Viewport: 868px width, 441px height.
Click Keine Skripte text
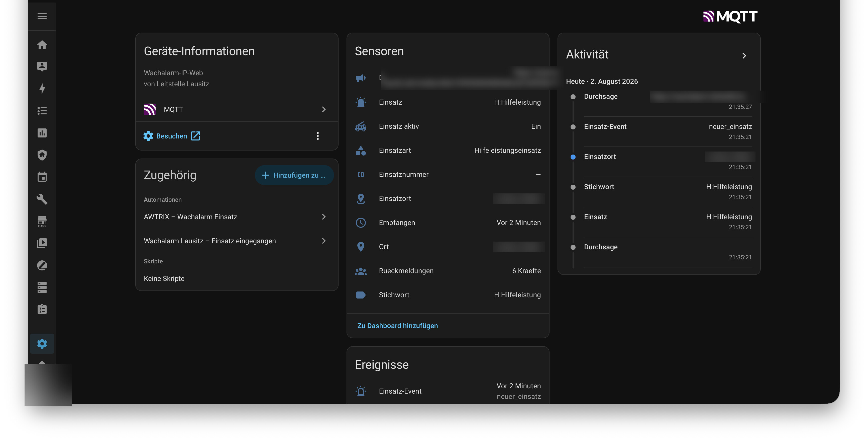pyautogui.click(x=164, y=279)
